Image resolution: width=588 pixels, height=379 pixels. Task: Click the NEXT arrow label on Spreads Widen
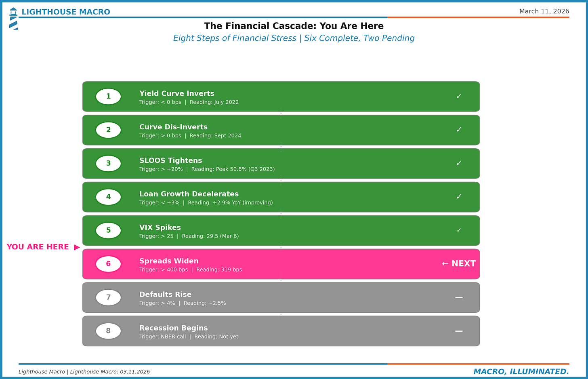point(459,263)
